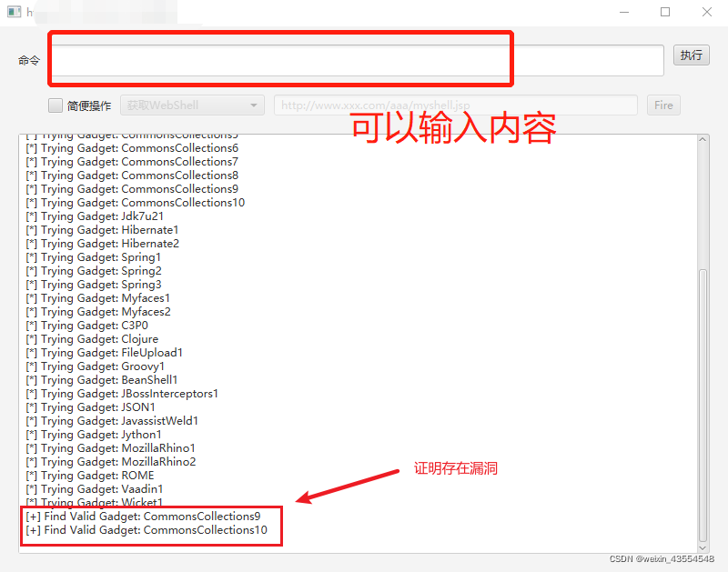Click the application icon in the title bar
Image resolution: width=728 pixels, height=572 pixels.
click(13, 12)
